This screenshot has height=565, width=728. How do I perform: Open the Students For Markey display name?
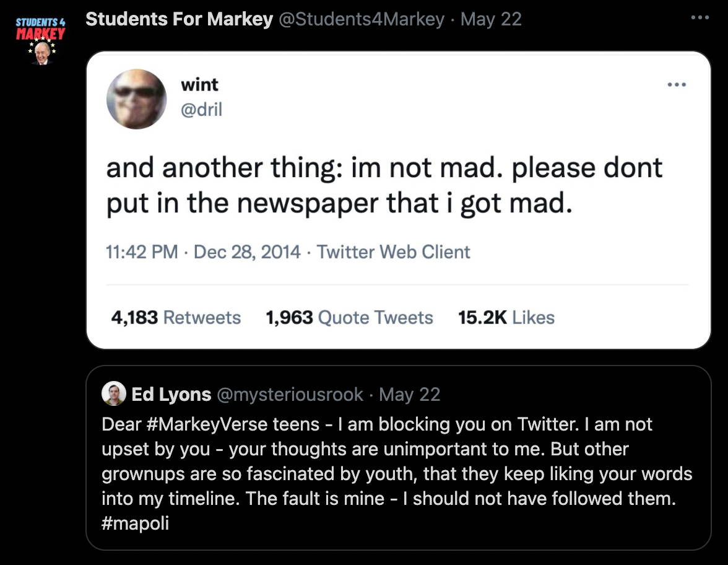pos(179,20)
